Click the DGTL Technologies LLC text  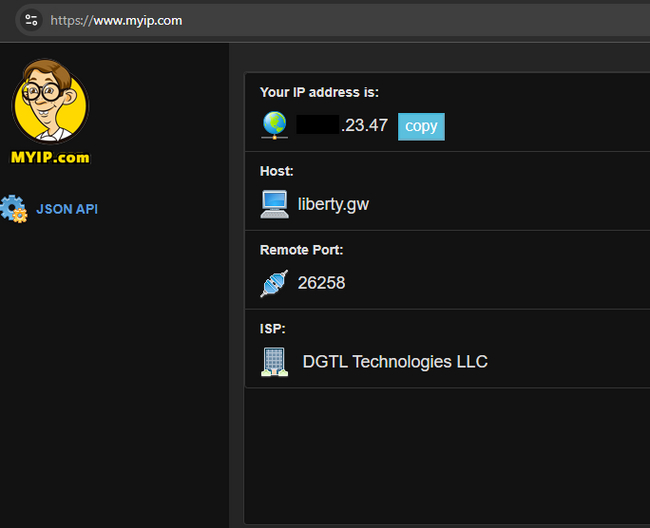pos(395,362)
